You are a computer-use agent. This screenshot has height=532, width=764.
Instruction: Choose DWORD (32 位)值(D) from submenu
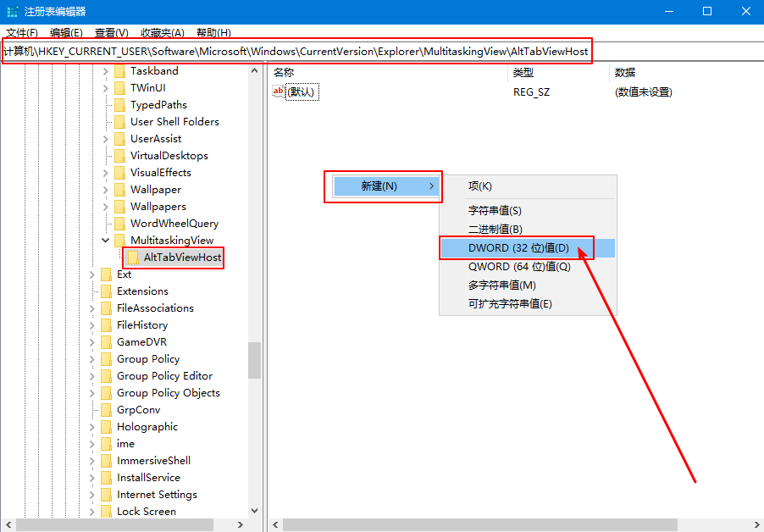[x=518, y=248]
